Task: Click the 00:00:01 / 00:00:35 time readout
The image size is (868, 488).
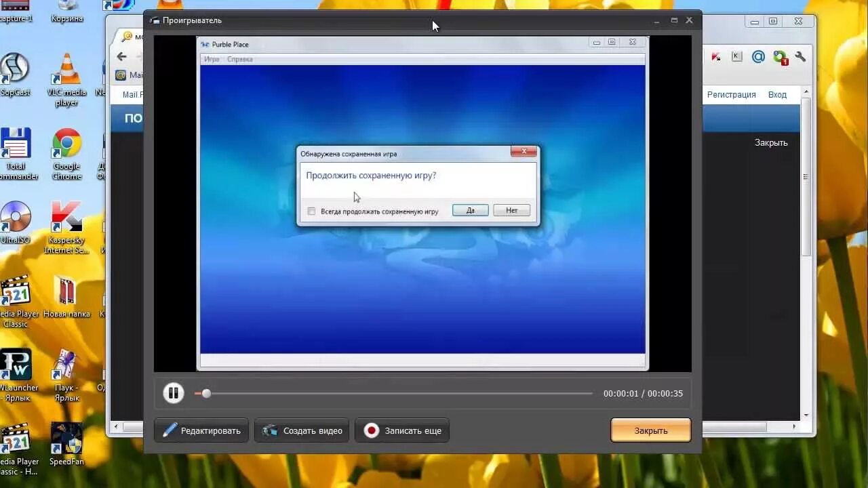Action: pyautogui.click(x=643, y=394)
